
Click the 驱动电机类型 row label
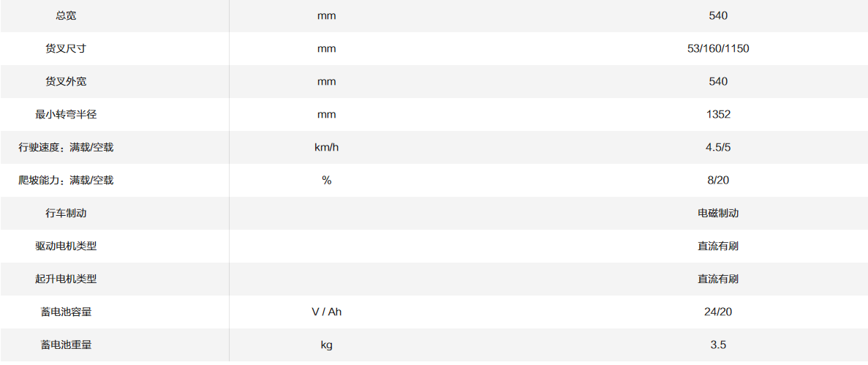pyautogui.click(x=66, y=246)
